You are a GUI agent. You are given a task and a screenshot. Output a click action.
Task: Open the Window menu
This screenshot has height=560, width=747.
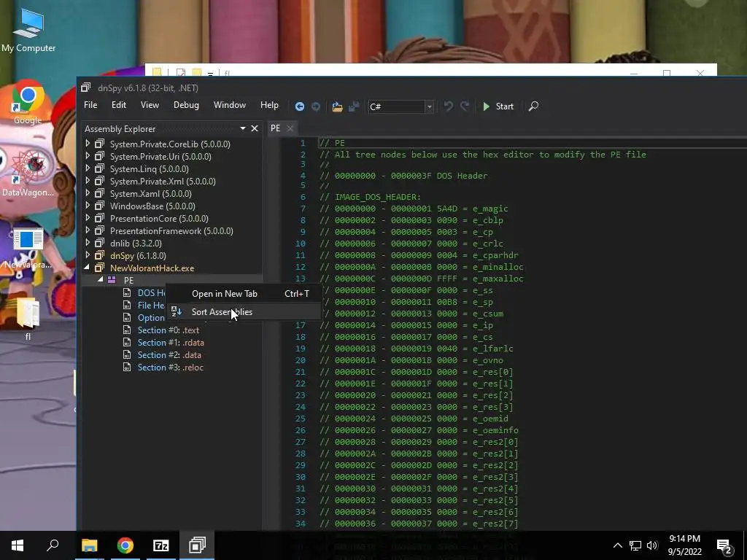click(230, 105)
